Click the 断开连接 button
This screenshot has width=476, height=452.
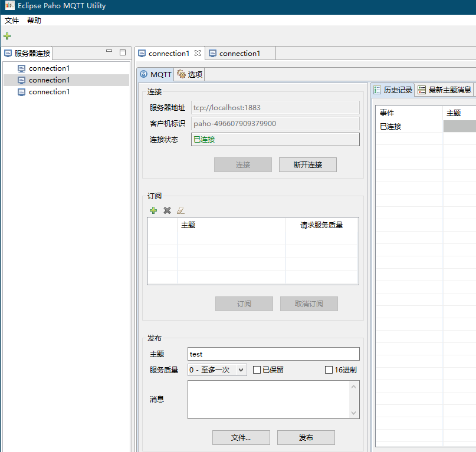click(307, 164)
